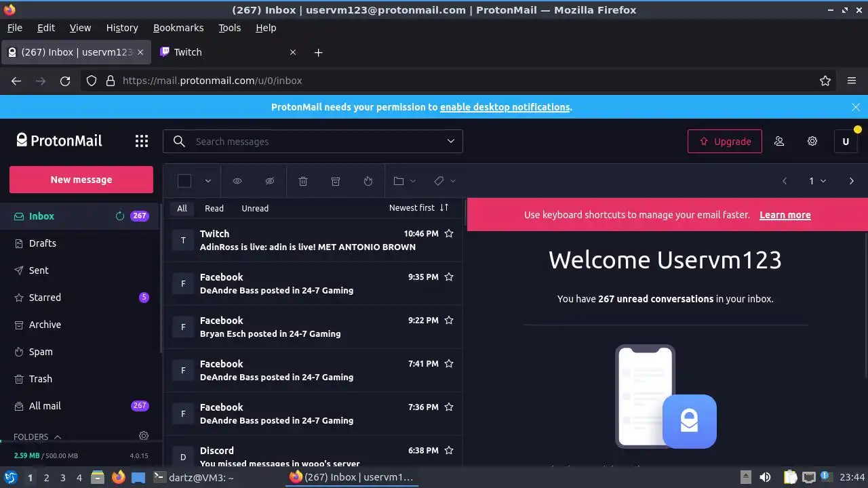The image size is (868, 488).
Task: Open the Tools menu
Action: 229,28
